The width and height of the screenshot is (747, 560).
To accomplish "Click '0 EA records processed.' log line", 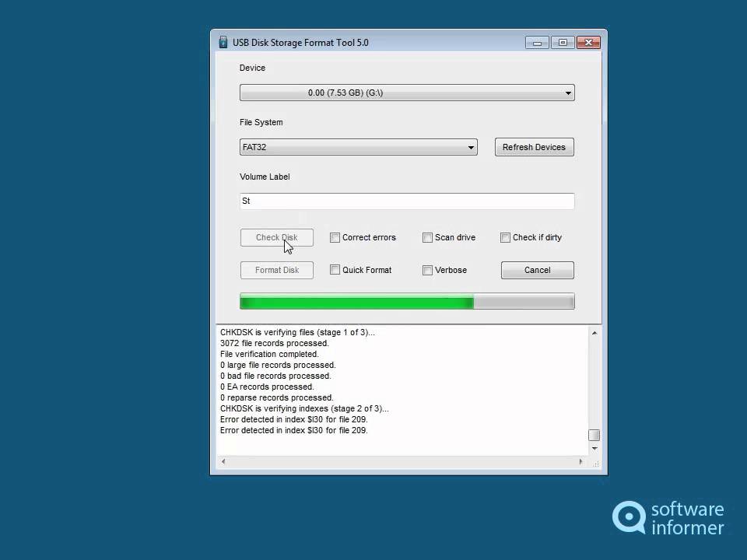I will click(267, 387).
